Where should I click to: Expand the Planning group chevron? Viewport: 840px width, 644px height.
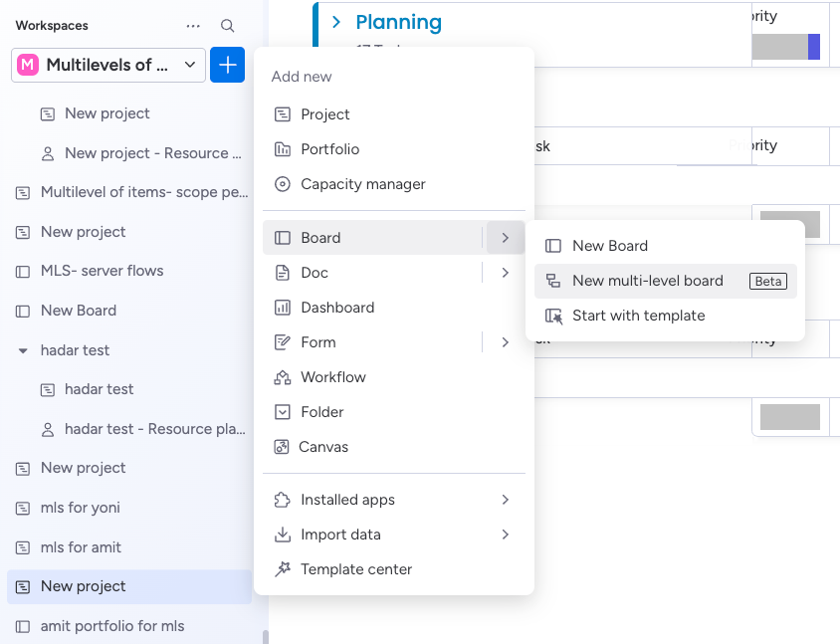coord(336,22)
